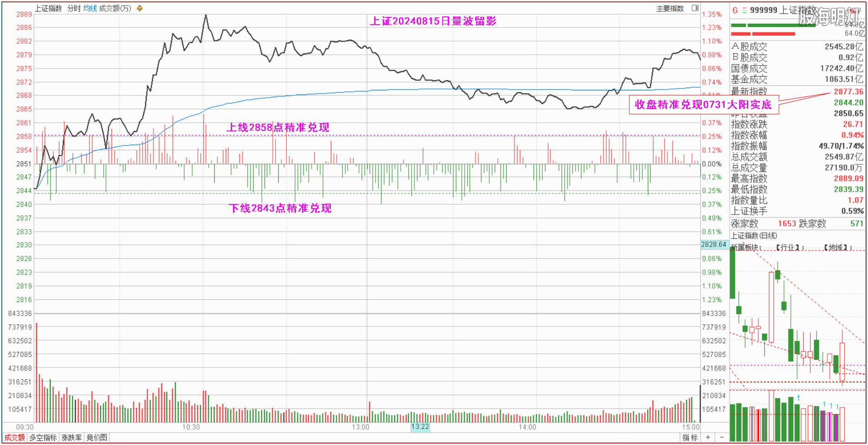Click the 指数量比 value 1.07

(x=855, y=200)
